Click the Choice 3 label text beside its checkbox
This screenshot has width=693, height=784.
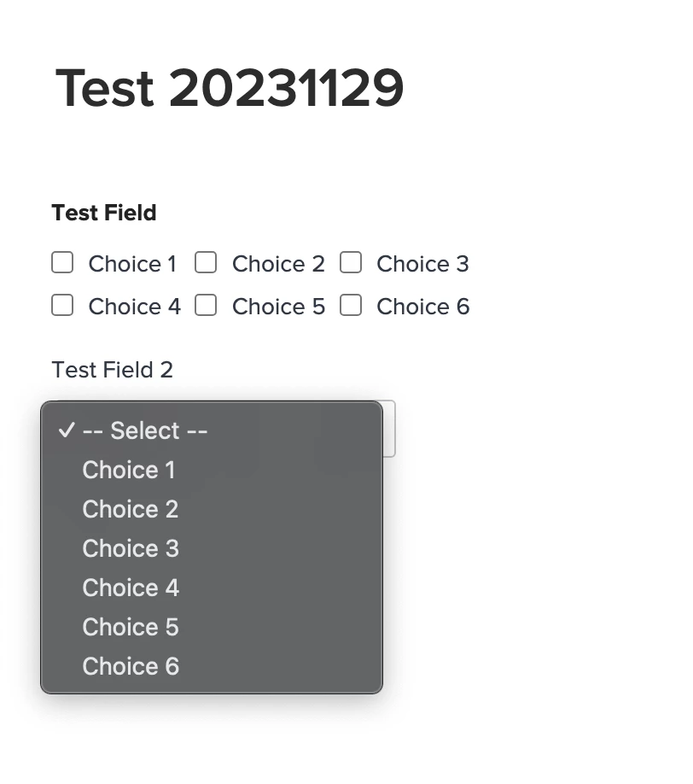pos(422,264)
